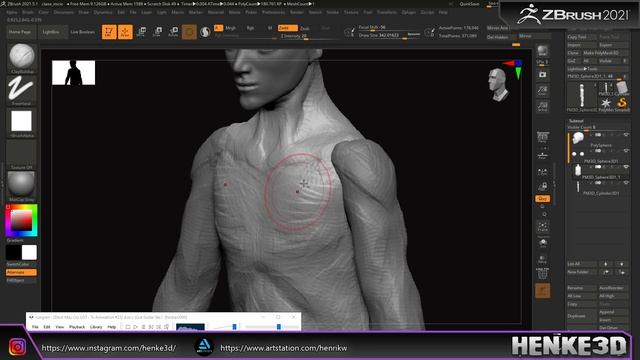Move subtool up with the arrow button
Image resolution: width=640 pixels, height=360 pixels.
(606, 264)
